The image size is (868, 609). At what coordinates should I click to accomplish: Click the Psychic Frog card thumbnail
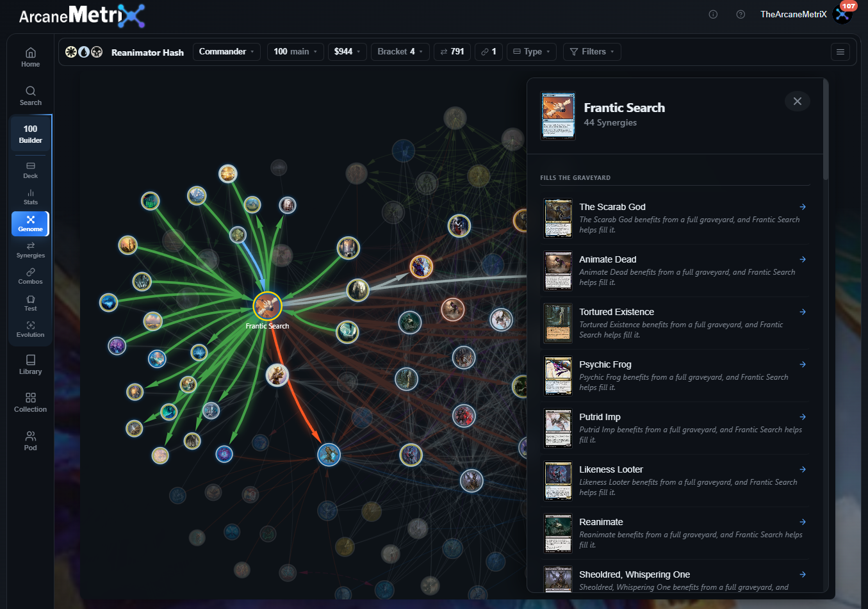[558, 376]
